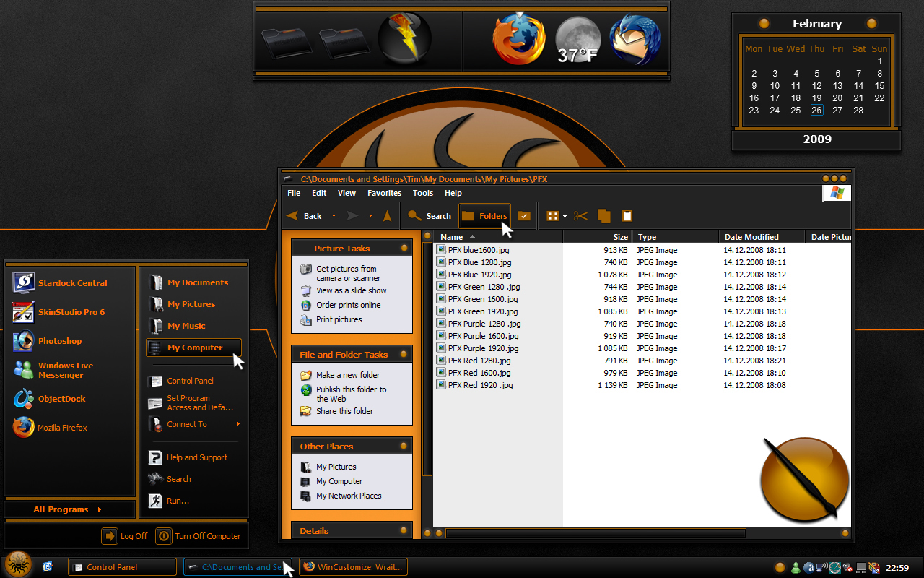
Task: Click the blue 'a' tray icon
Action: click(x=809, y=568)
